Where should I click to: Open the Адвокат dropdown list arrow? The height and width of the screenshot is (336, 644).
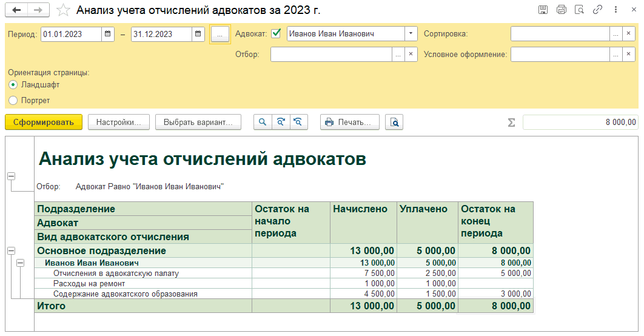(x=411, y=34)
